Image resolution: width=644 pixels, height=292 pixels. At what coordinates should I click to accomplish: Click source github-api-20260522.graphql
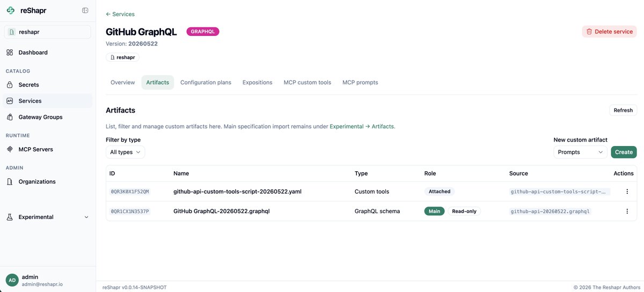pos(550,211)
